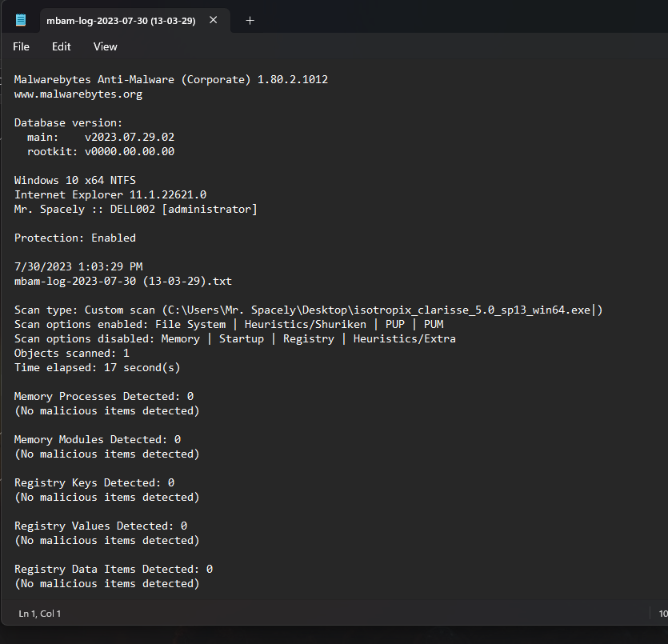This screenshot has height=644, width=668.
Task: Click the Notepad app icon
Action: coord(21,20)
